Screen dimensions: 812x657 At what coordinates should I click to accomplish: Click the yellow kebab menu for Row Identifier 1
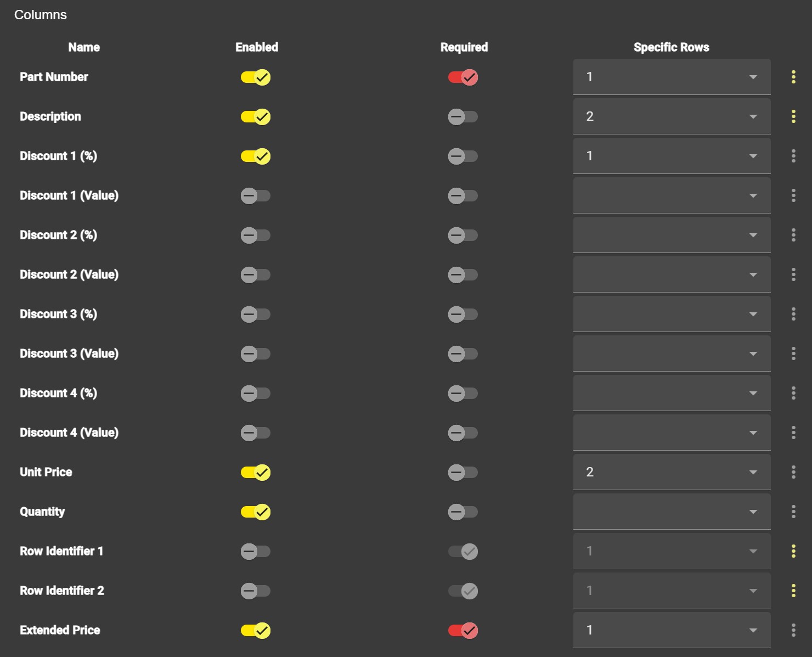(x=794, y=551)
